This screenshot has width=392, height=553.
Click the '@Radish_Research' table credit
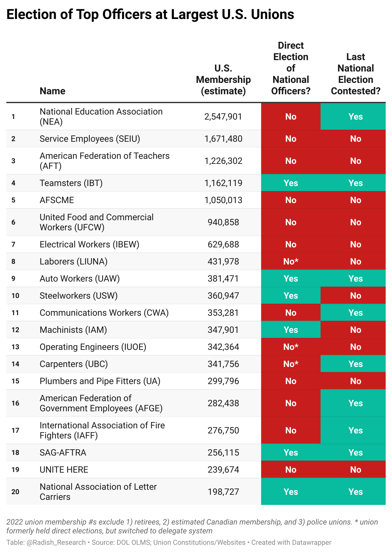point(56,542)
